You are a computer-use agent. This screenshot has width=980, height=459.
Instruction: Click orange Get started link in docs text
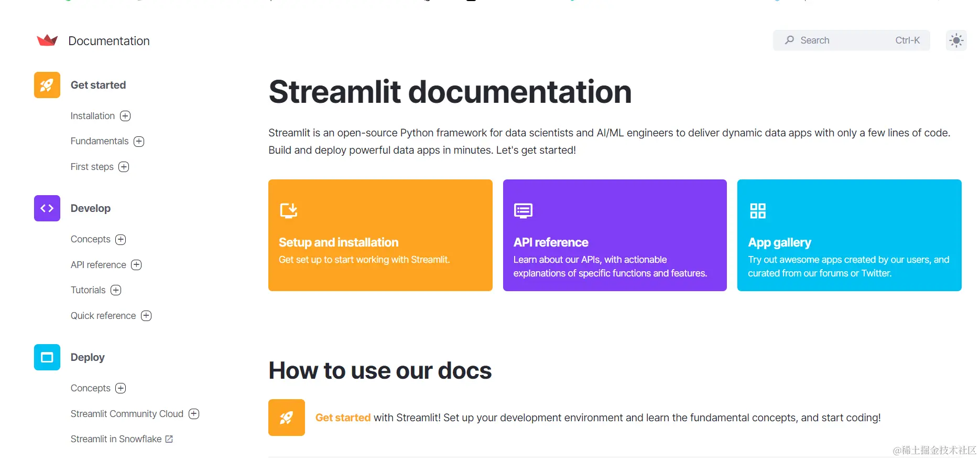pos(343,418)
